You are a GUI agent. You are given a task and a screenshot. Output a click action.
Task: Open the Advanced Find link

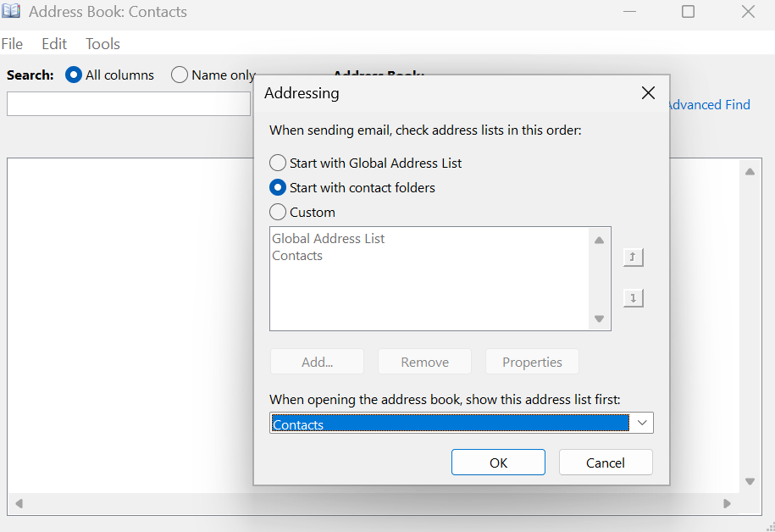(709, 105)
